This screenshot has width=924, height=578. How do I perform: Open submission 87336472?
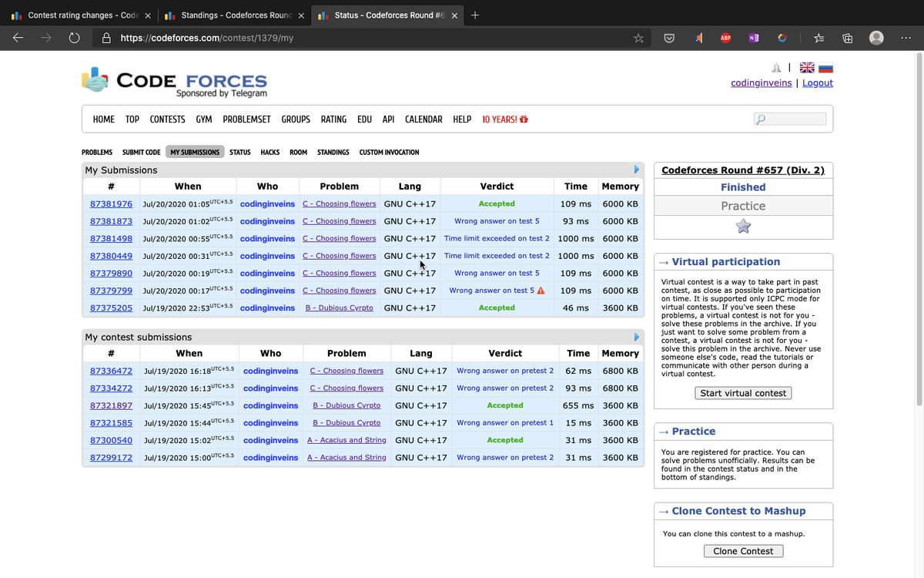pos(111,371)
